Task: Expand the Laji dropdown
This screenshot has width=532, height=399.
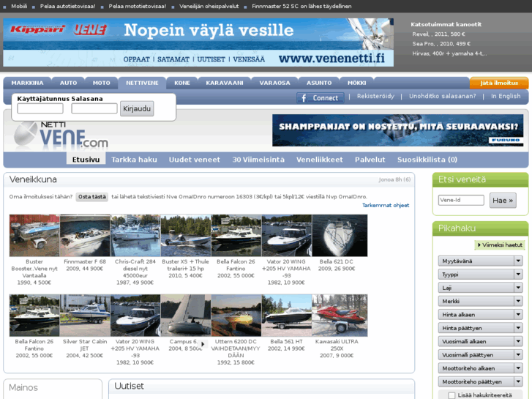Action: tap(480, 288)
